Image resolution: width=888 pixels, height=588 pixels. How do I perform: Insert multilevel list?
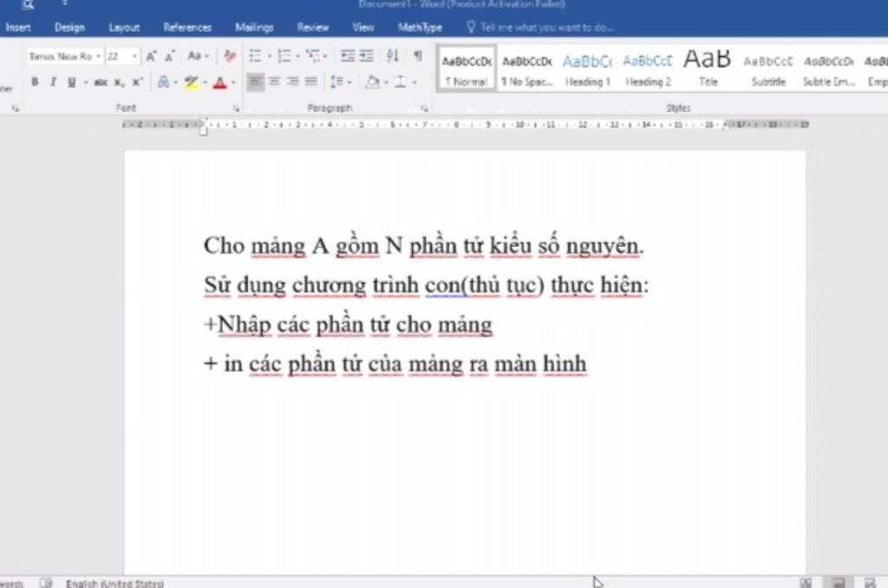click(312, 56)
